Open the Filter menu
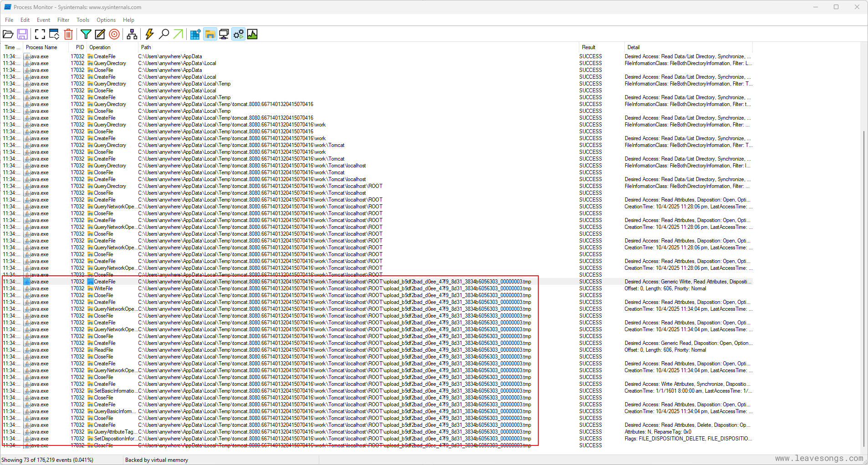Viewport: 868px width, 465px height. click(63, 20)
